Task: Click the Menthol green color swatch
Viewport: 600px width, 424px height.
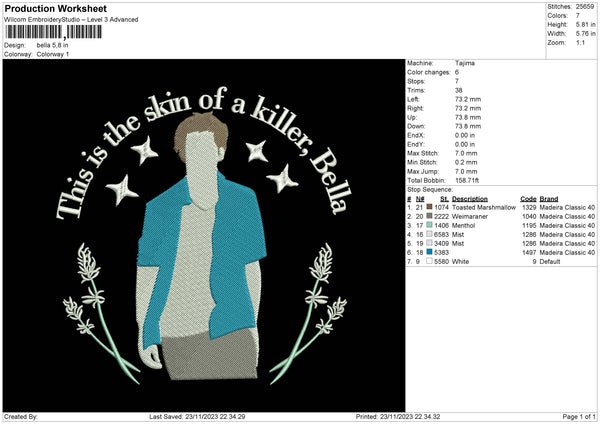Action: tap(429, 225)
